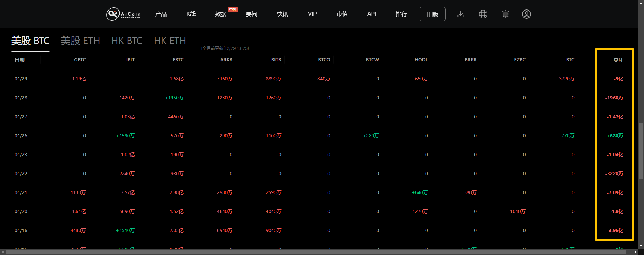This screenshot has height=255, width=644.
Task: Switch to the 旧版 old version
Action: point(432,14)
